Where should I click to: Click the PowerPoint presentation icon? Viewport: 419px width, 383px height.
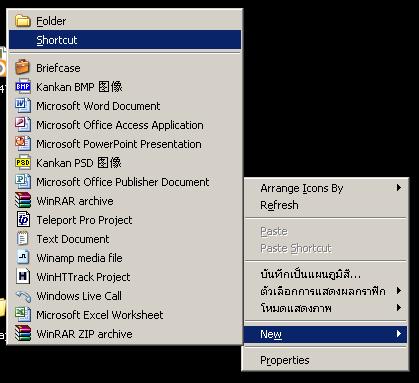[23, 144]
